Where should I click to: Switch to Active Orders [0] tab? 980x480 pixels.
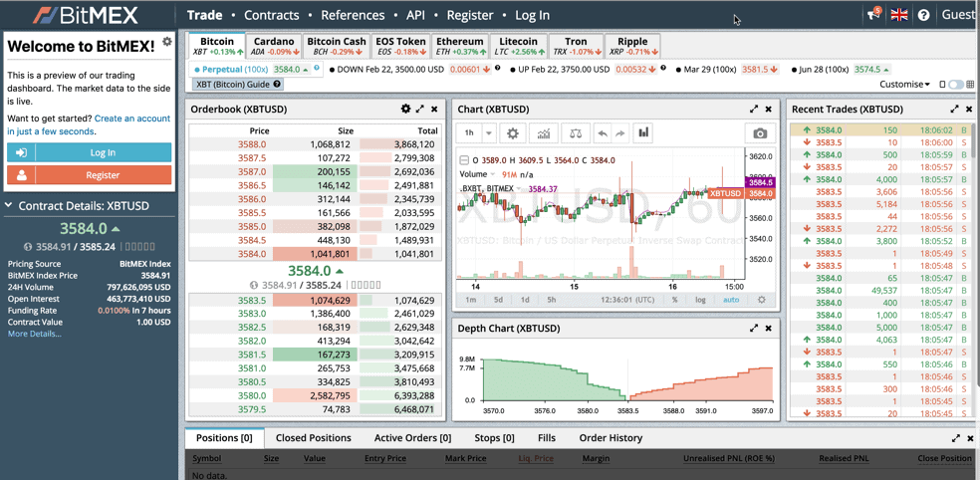[x=412, y=438]
